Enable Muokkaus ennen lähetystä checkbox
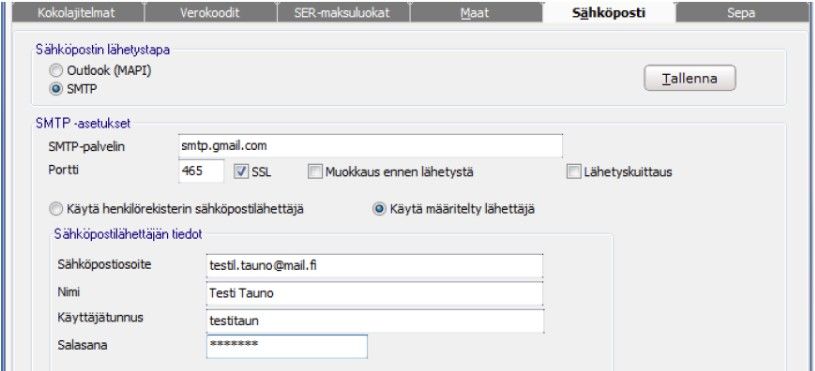This screenshot has width=815, height=371. [315, 172]
